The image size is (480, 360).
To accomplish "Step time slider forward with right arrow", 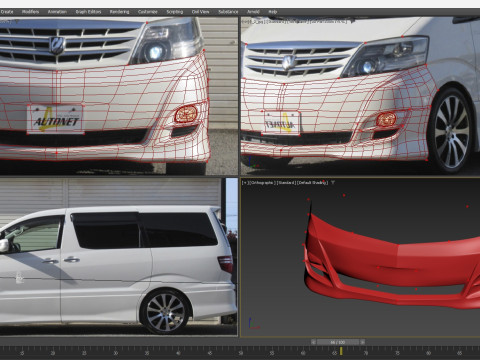I will pyautogui.click(x=362, y=342).
